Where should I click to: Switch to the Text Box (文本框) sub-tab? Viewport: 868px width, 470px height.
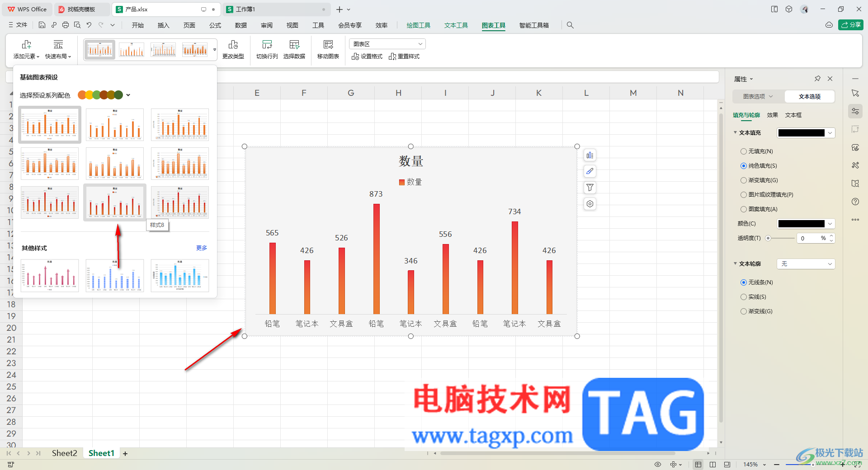[793, 115]
